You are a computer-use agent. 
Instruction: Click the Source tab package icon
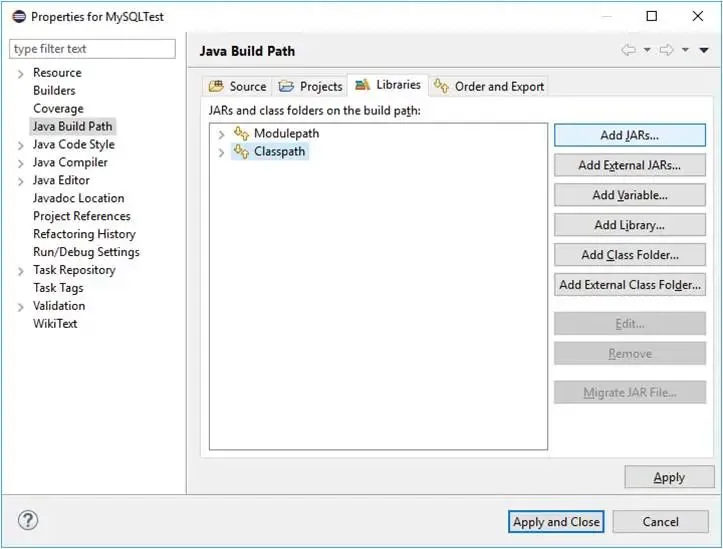click(216, 86)
